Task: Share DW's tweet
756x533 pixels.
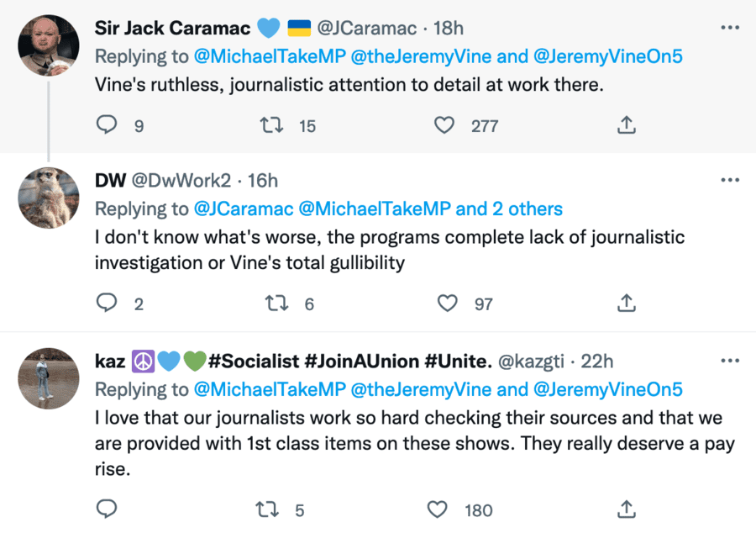Action: (x=626, y=303)
